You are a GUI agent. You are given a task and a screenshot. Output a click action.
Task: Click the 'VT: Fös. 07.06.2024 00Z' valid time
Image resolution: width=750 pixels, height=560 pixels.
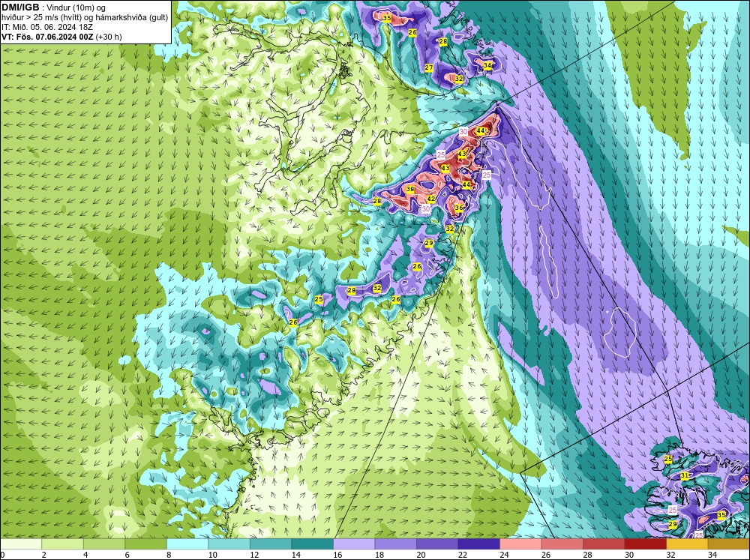click(x=48, y=37)
